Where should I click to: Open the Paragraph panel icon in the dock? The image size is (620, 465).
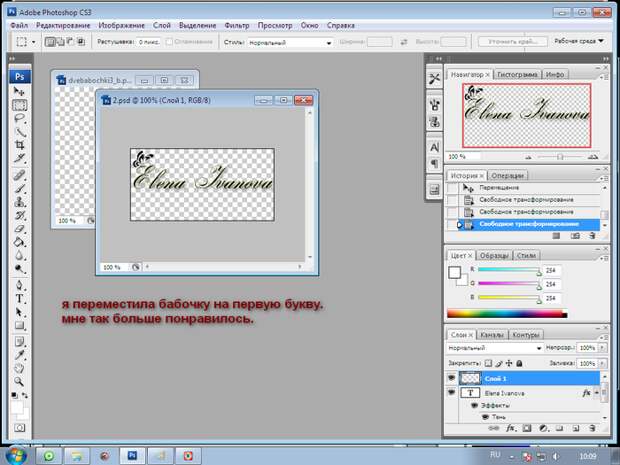(434, 163)
